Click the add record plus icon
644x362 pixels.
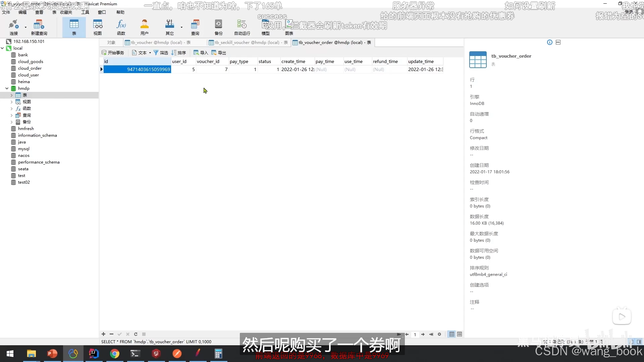[103, 334]
